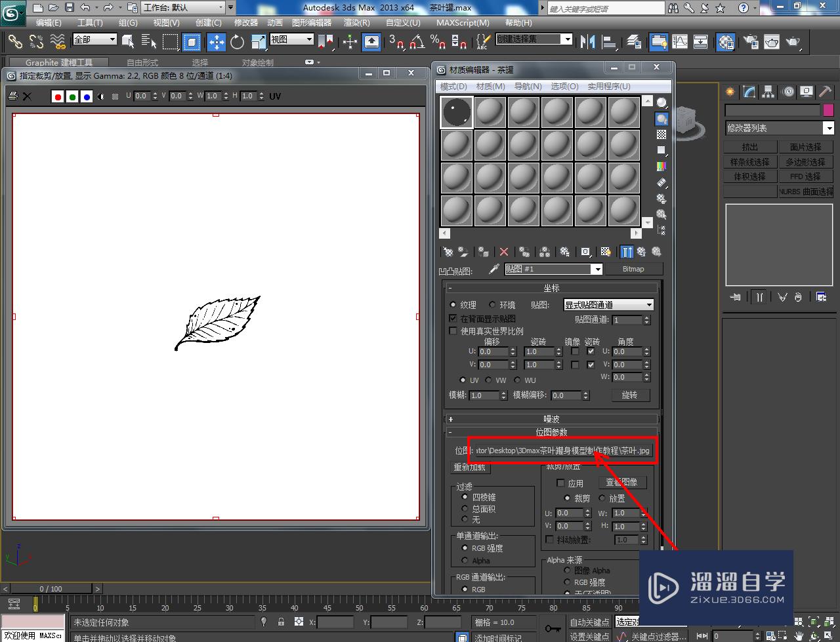Click the 重新加载 button
840x642 pixels.
pyautogui.click(x=470, y=468)
